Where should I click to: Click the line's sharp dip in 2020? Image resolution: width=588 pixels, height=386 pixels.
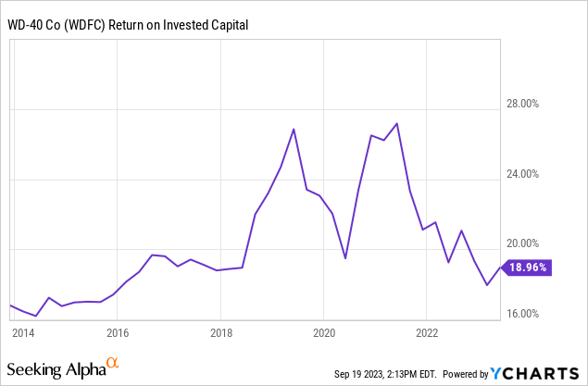345,257
